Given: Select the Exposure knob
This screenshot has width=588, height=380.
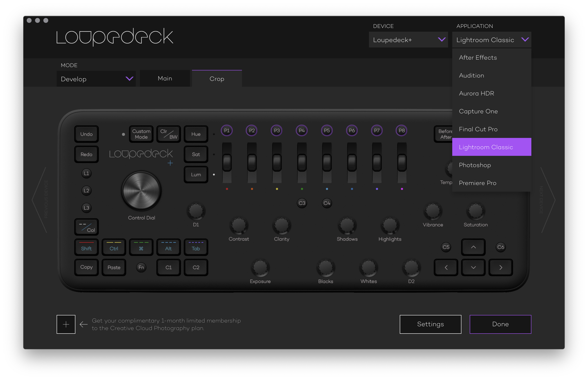Looking at the screenshot, I should (260, 267).
